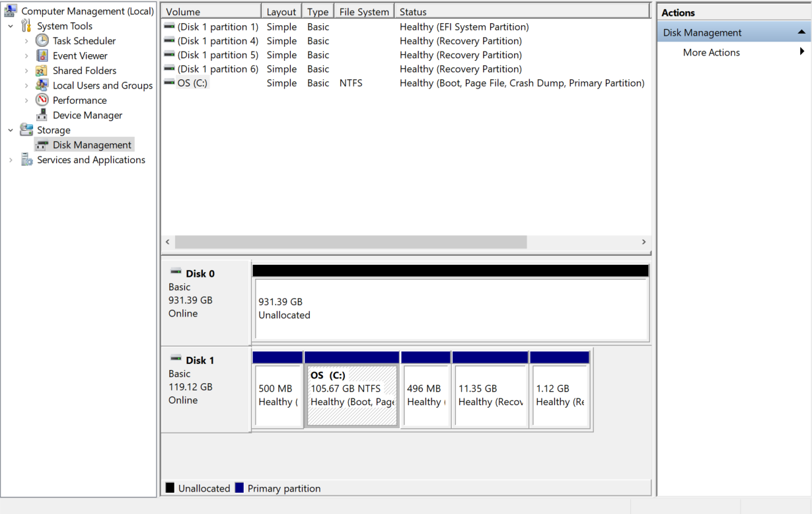This screenshot has width=812, height=514.
Task: Click the Disk 1 drive icon
Action: click(176, 359)
